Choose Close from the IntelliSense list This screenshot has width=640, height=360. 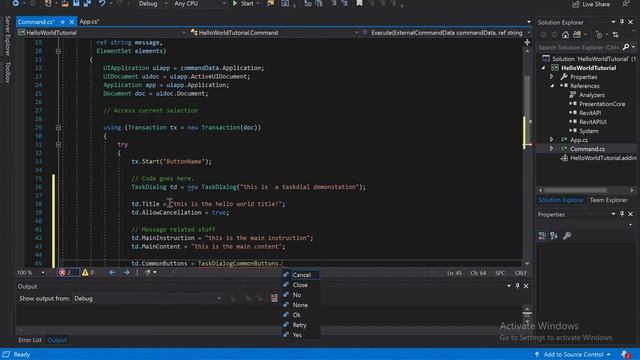[x=300, y=285]
